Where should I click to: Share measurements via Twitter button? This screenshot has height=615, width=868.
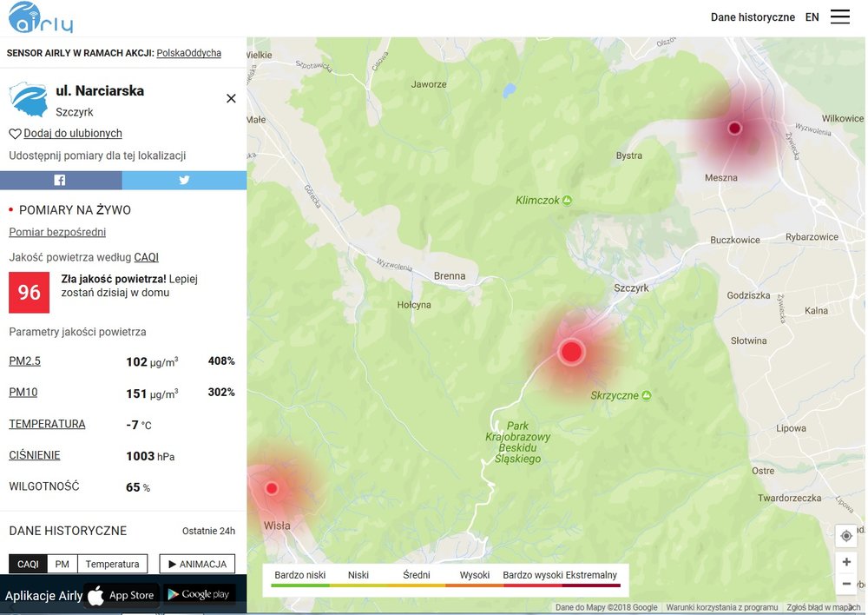[x=184, y=180]
